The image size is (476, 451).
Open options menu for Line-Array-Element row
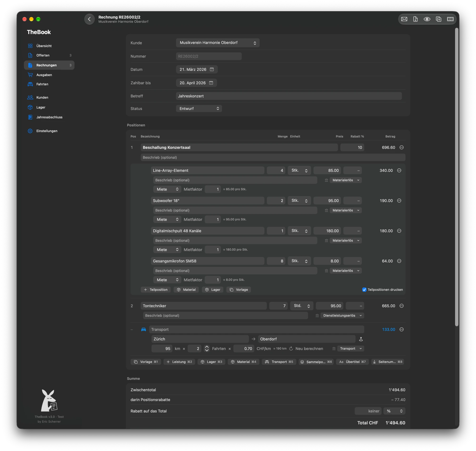point(399,170)
